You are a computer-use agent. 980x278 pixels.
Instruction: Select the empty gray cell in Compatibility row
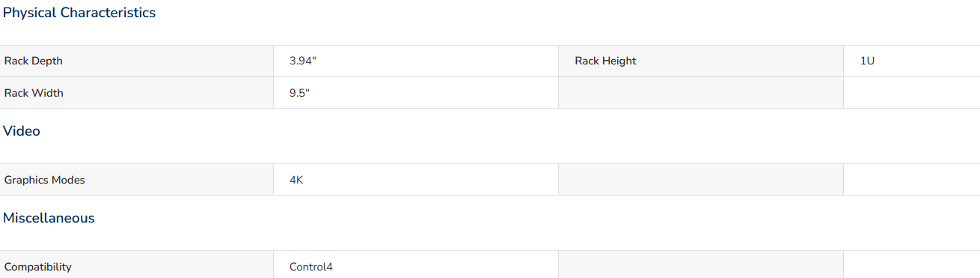pyautogui.click(x=701, y=265)
